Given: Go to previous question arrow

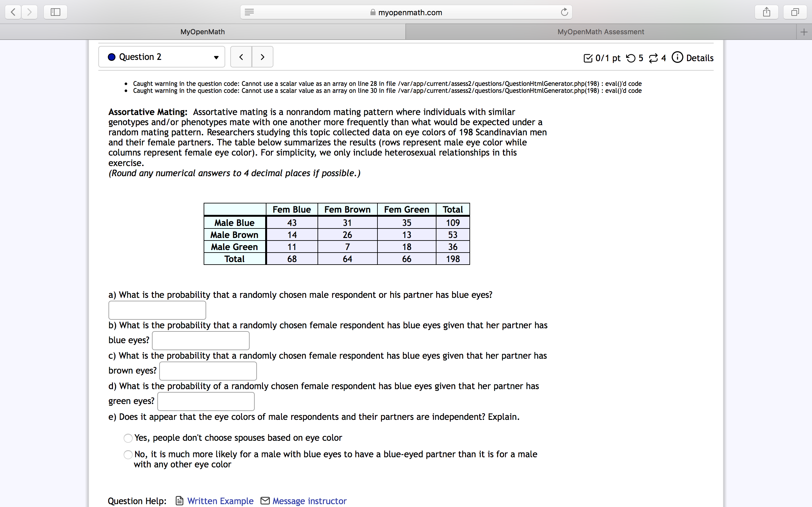Looking at the screenshot, I should tap(241, 57).
